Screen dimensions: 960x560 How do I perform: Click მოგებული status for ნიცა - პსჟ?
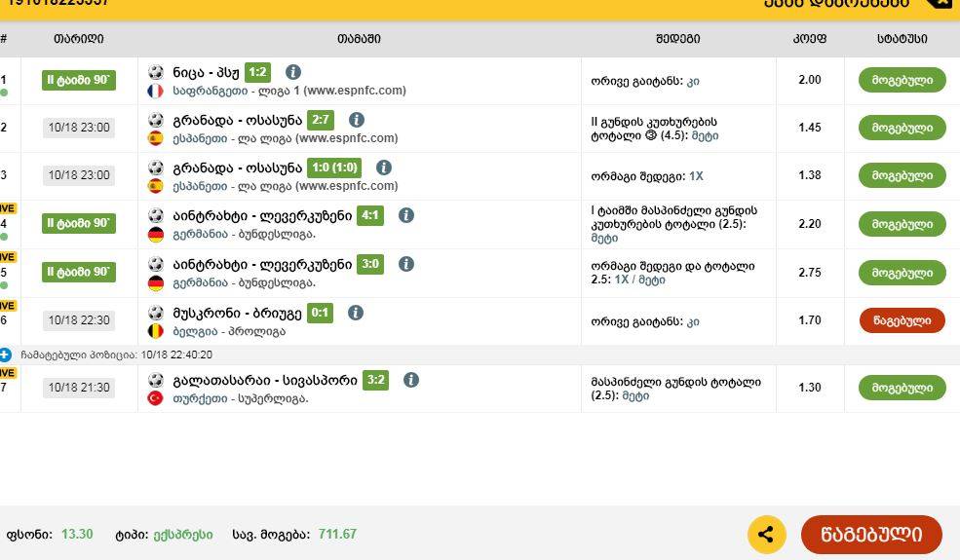(902, 80)
